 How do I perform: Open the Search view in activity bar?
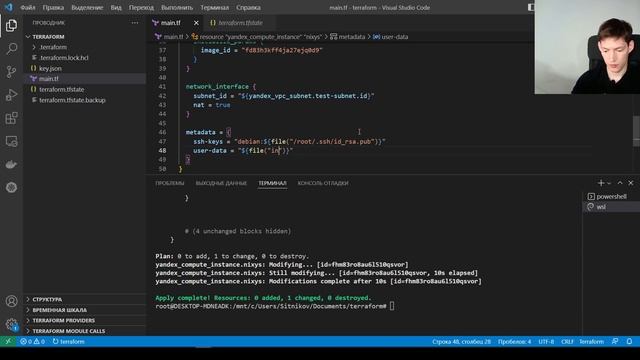point(11,49)
